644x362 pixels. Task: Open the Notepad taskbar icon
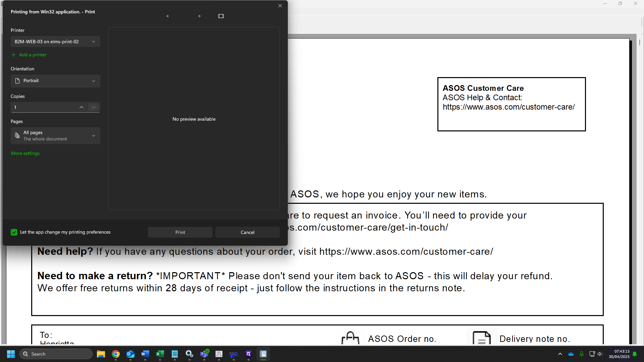point(175,354)
